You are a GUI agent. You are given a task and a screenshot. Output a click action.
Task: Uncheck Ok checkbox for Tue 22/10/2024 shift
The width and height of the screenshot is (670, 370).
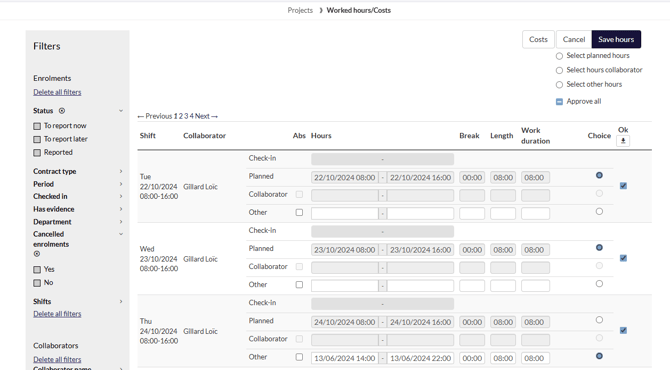[x=623, y=186]
